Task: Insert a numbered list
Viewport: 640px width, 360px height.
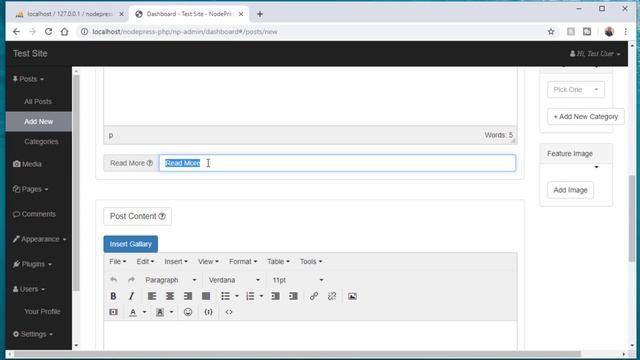Action: point(250,296)
